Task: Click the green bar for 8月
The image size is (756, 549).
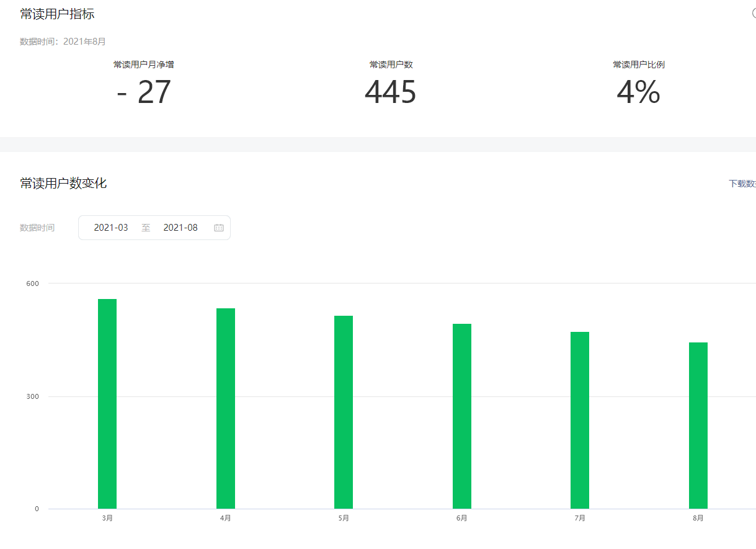Action: pos(698,425)
